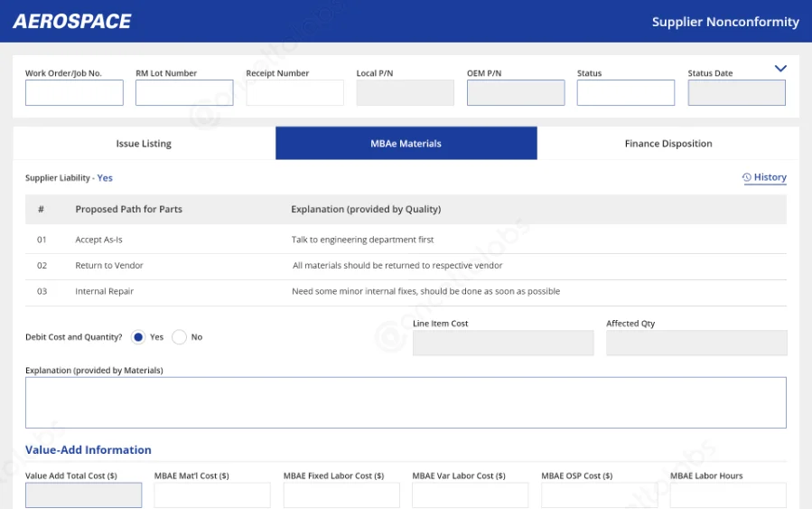Image resolution: width=812 pixels, height=509 pixels.
Task: Select Yes for Debit Cost and Quantity
Action: (x=138, y=337)
